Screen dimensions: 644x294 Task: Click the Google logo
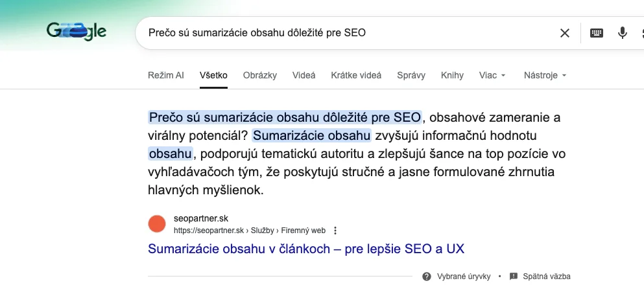tap(77, 31)
